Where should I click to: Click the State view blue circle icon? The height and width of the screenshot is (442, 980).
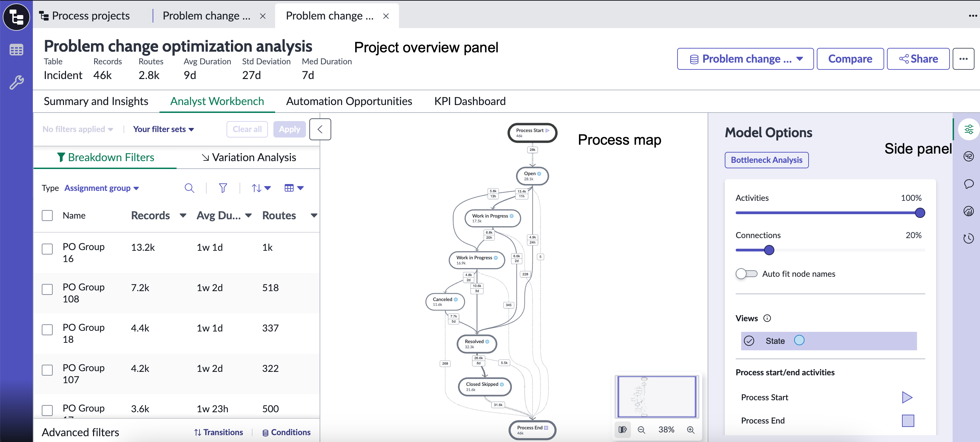(x=799, y=340)
